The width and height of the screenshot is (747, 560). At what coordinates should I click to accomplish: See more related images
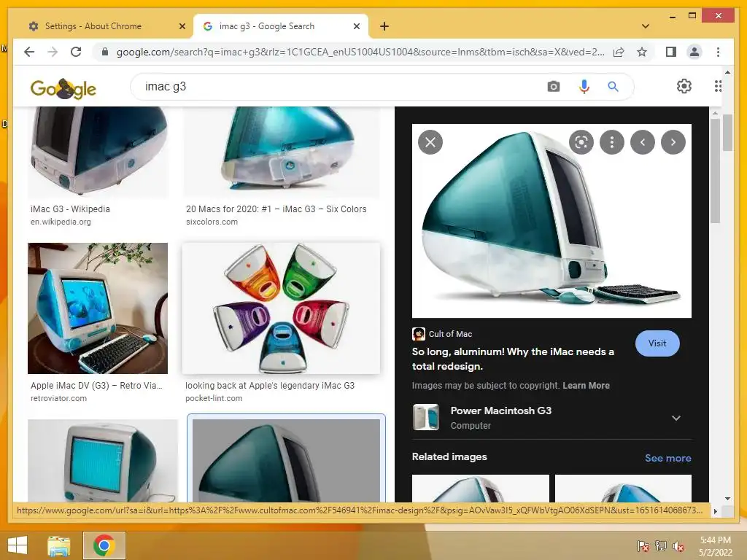[x=668, y=458]
